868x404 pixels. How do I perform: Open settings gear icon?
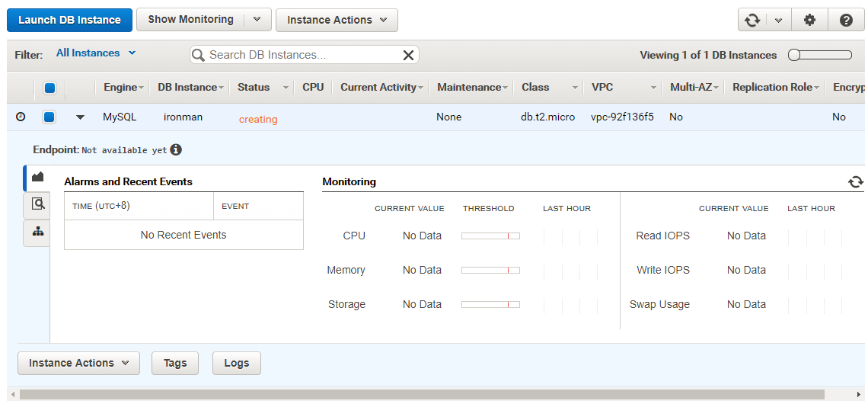pyautogui.click(x=809, y=21)
